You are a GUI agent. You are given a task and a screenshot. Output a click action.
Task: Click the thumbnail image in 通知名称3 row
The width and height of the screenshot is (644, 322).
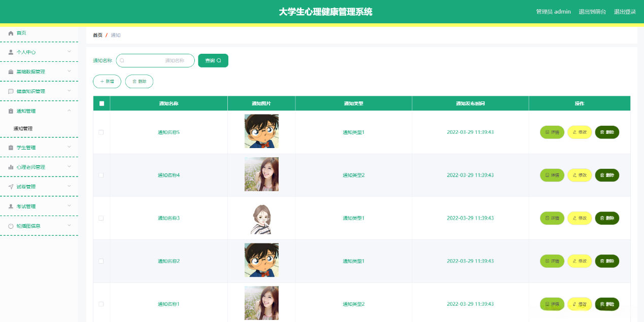261,217
